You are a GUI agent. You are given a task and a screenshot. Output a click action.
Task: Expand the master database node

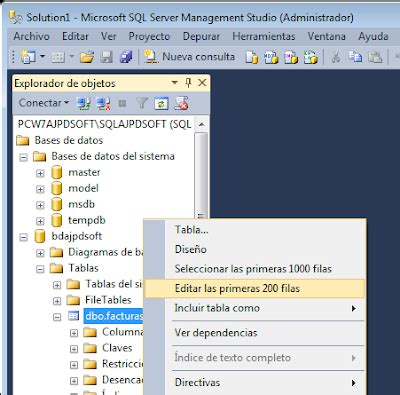40,173
